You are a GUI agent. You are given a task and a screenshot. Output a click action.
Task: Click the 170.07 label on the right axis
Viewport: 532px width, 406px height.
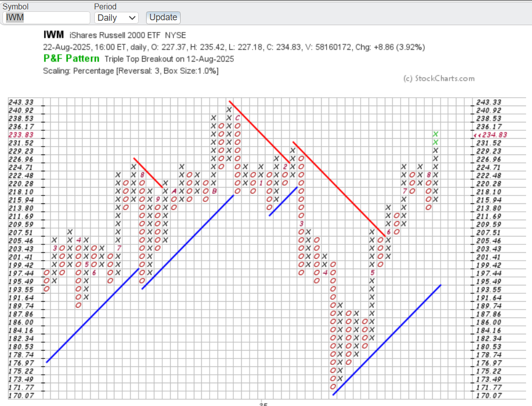(x=489, y=396)
